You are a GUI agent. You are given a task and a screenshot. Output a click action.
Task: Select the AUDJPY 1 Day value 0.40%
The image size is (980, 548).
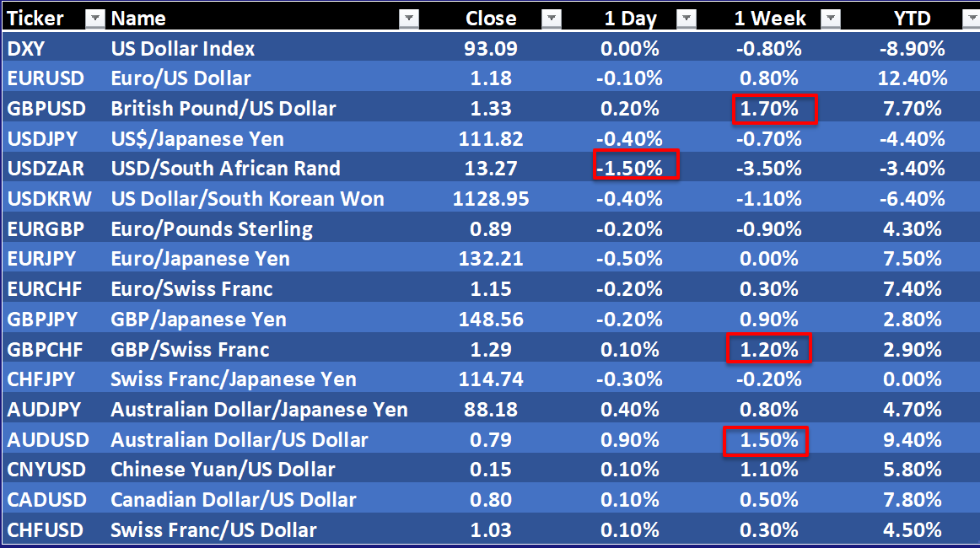click(x=630, y=410)
